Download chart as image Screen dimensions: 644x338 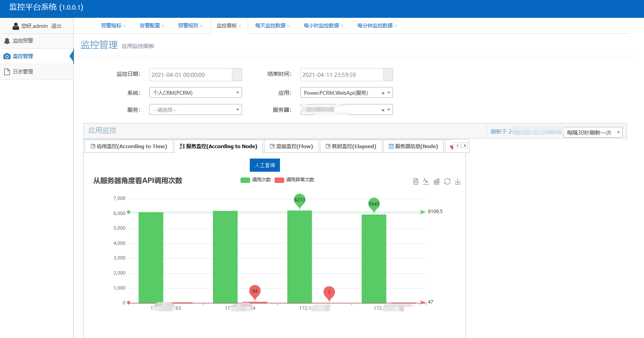(458, 181)
